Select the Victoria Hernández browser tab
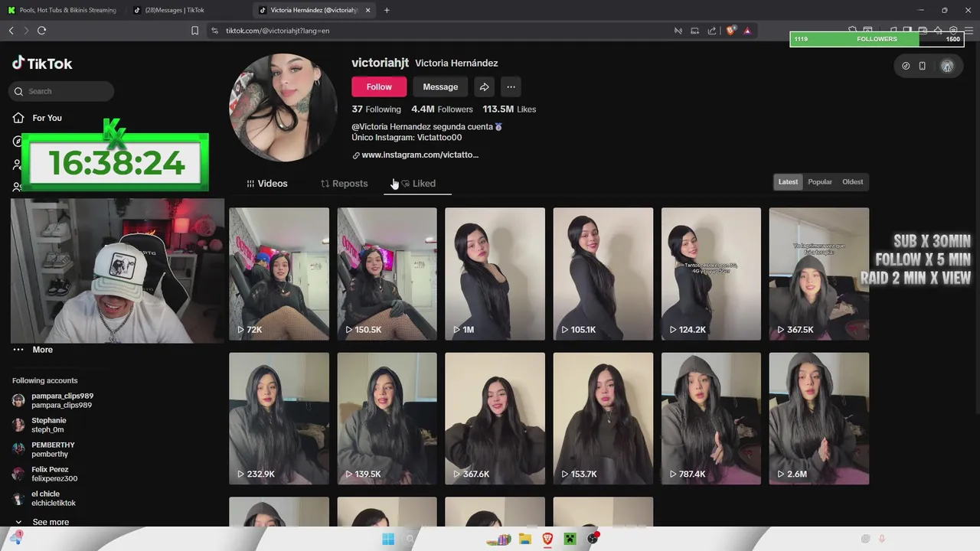 click(x=312, y=10)
